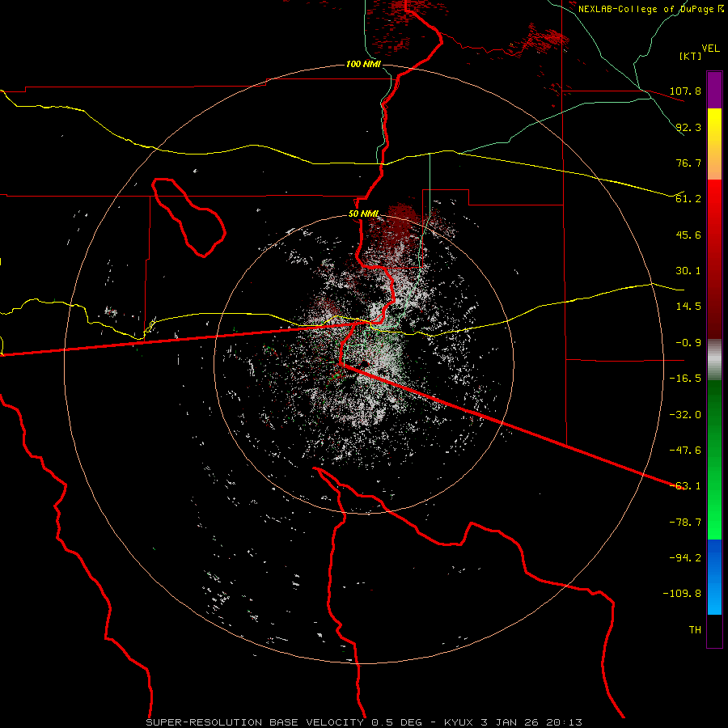Select the 45.6 legend value

click(688, 235)
